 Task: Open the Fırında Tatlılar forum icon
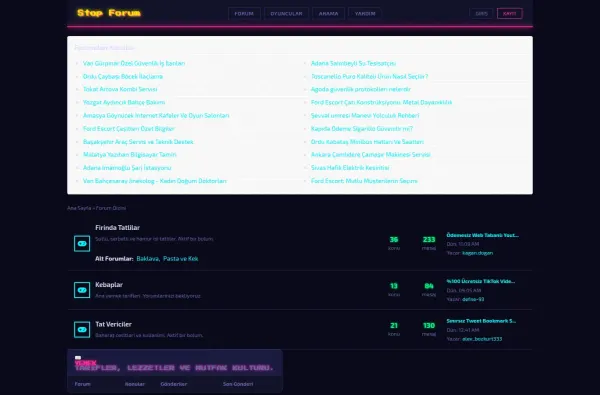coord(82,243)
